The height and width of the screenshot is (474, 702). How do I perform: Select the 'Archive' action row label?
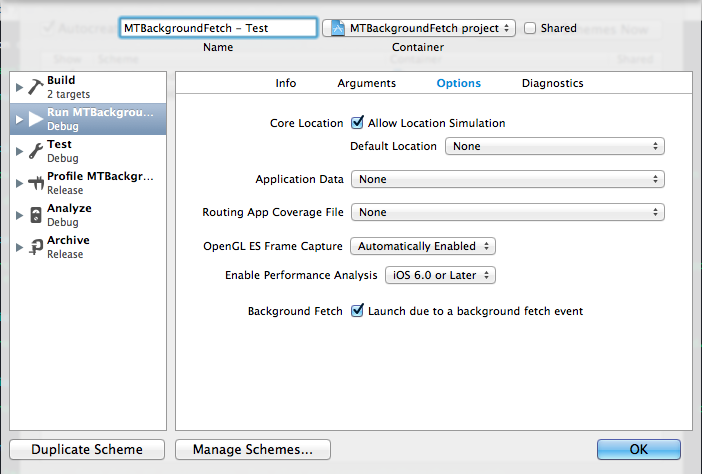[x=68, y=240]
